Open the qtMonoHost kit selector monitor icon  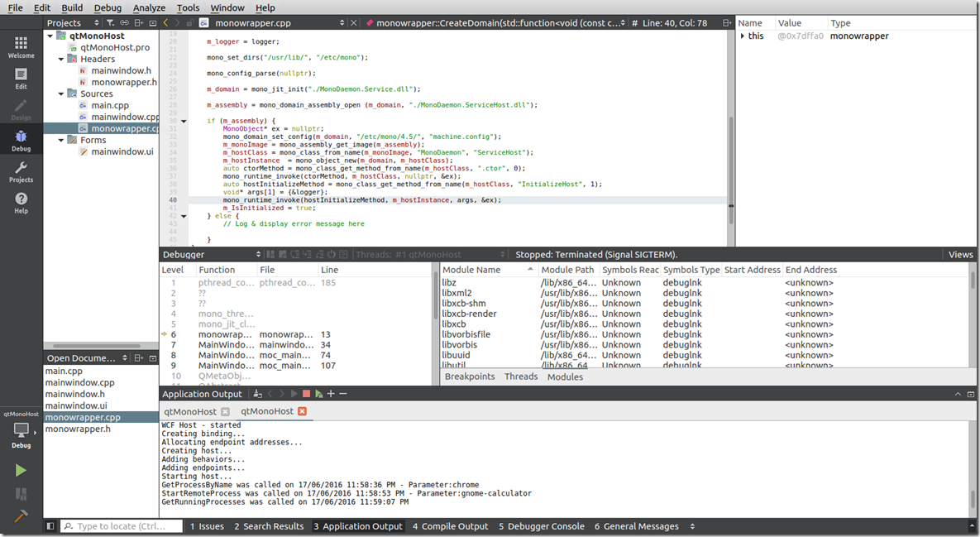[21, 429]
